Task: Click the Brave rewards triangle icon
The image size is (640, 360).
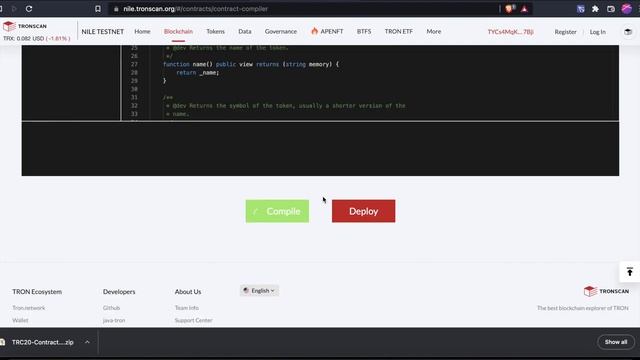Action: coord(524,9)
